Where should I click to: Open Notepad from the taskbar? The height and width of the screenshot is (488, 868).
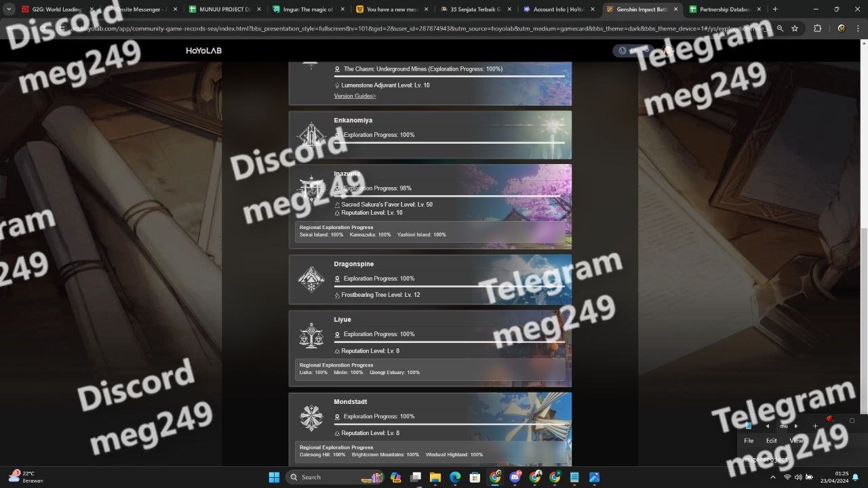(x=574, y=477)
